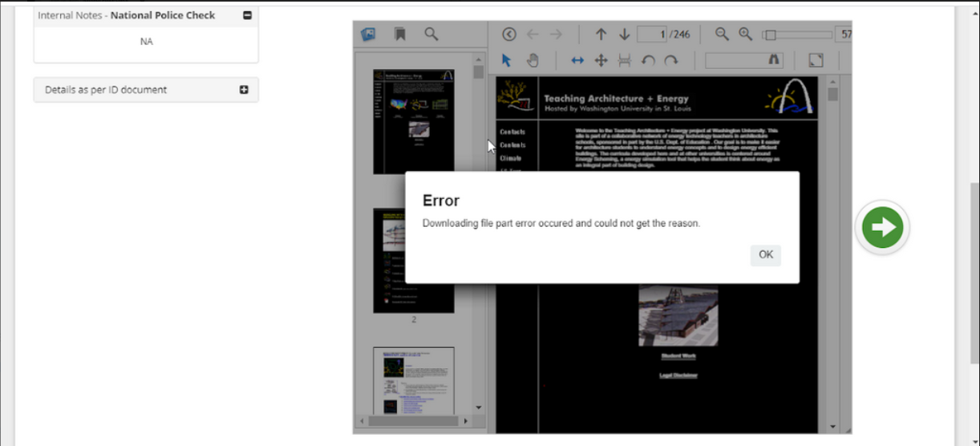This screenshot has width=980, height=446.
Task: Click the zoom level slider handle
Action: [770, 34]
